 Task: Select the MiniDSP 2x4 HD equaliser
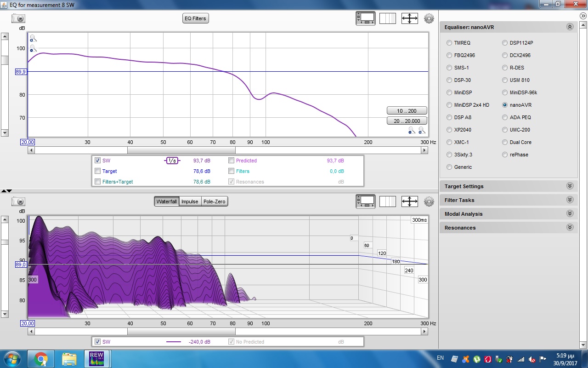pyautogui.click(x=449, y=105)
